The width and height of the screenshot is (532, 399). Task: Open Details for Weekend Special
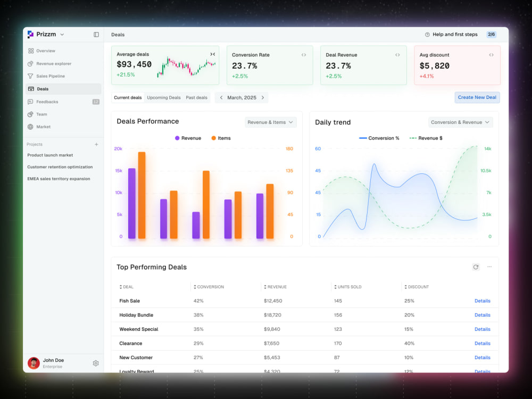(482, 329)
